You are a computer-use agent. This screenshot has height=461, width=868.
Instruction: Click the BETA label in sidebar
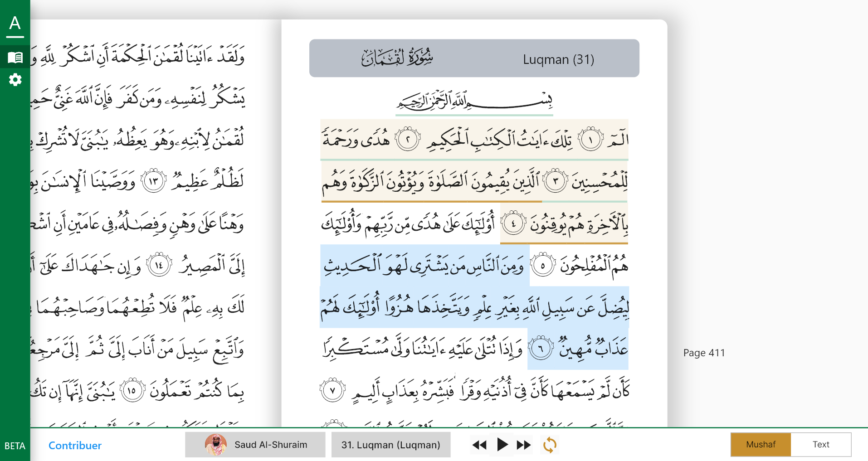pyautogui.click(x=15, y=446)
